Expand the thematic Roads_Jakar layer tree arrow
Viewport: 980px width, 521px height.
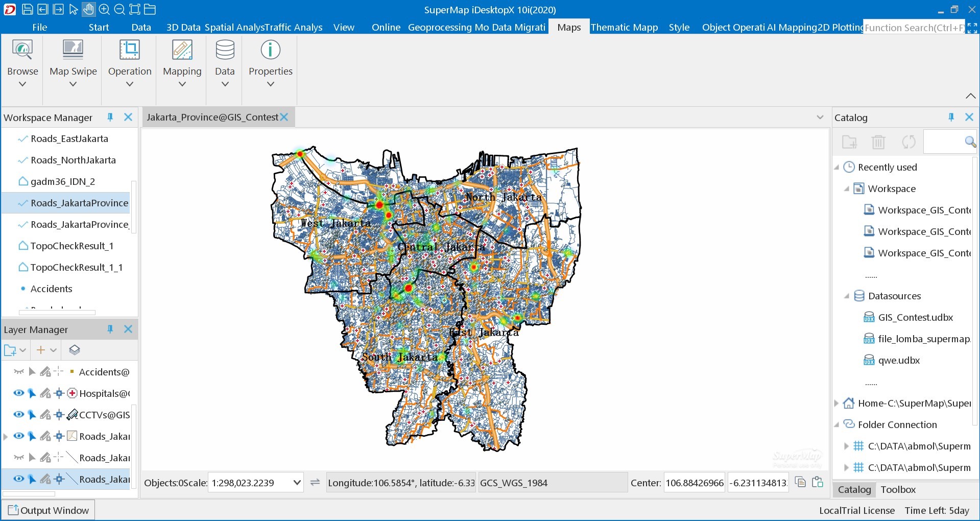(6, 437)
